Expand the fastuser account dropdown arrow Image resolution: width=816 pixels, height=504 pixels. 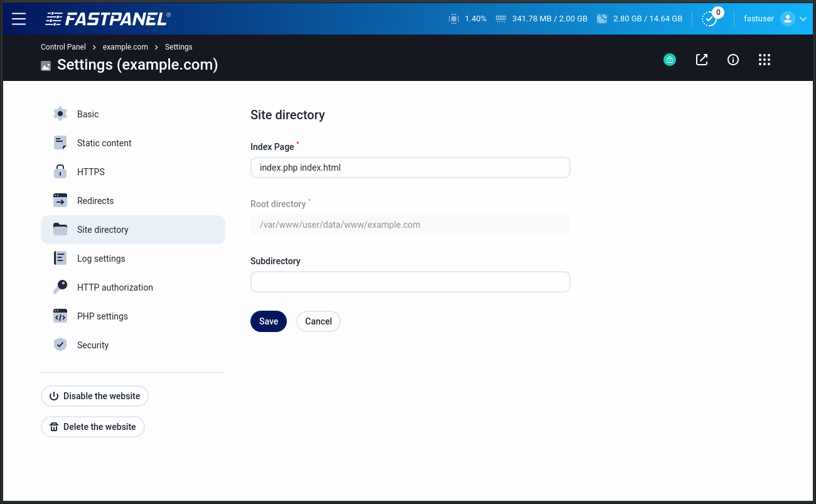[803, 19]
